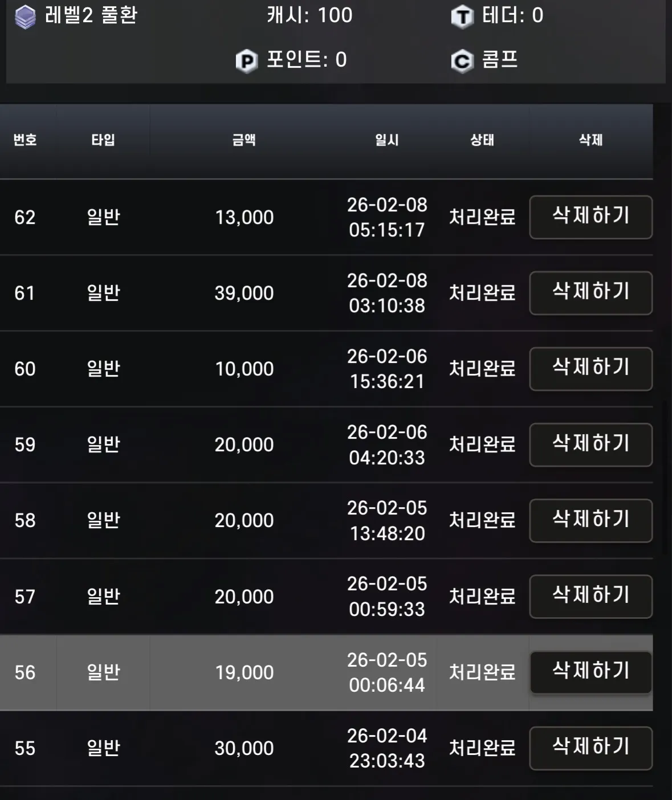Click 삭제하기 for the 10,000 row
Image resolution: width=672 pixels, height=800 pixels.
[590, 369]
